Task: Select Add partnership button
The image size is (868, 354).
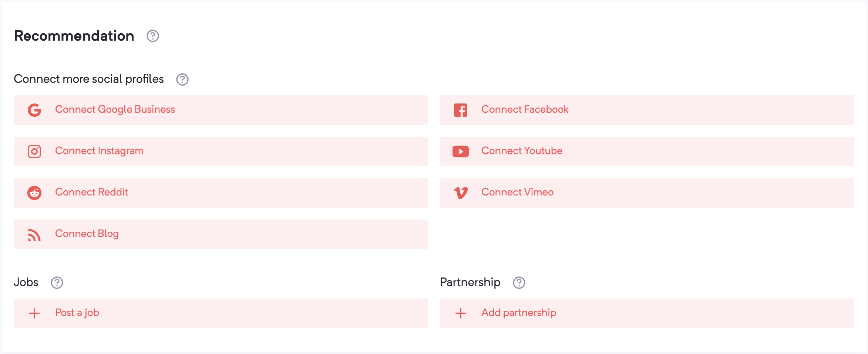Action: click(647, 313)
